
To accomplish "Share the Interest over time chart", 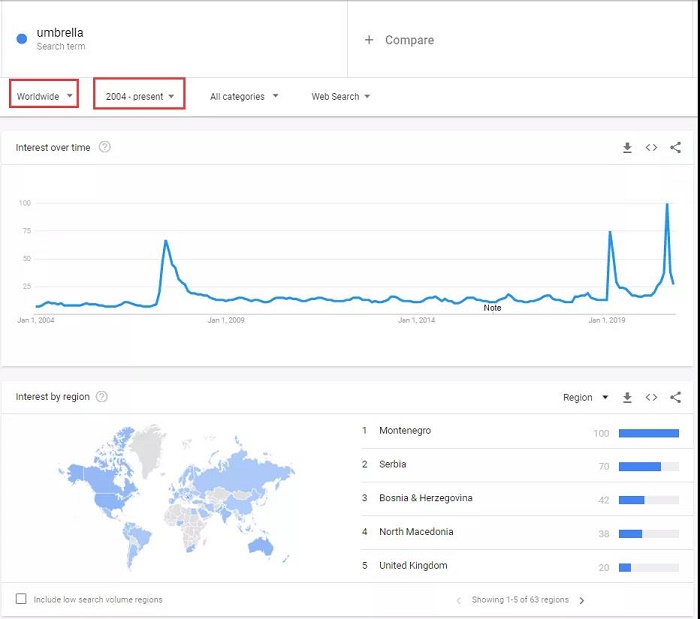I will [676, 148].
